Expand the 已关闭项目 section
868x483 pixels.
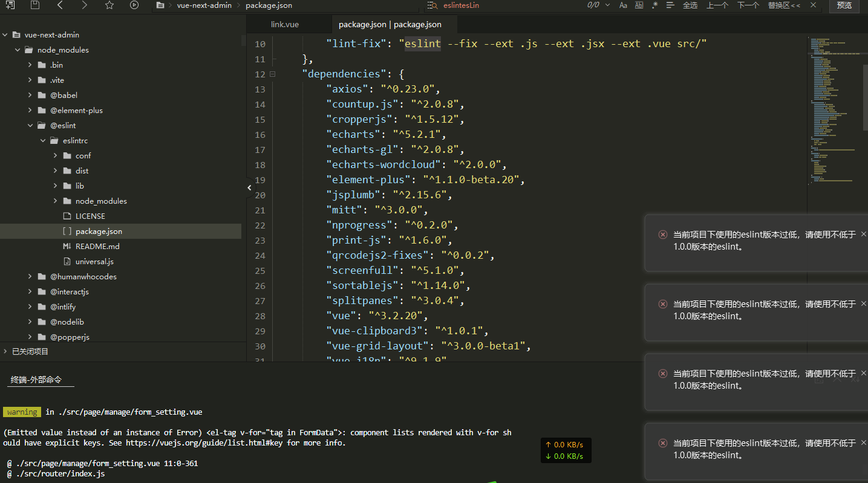tap(6, 351)
